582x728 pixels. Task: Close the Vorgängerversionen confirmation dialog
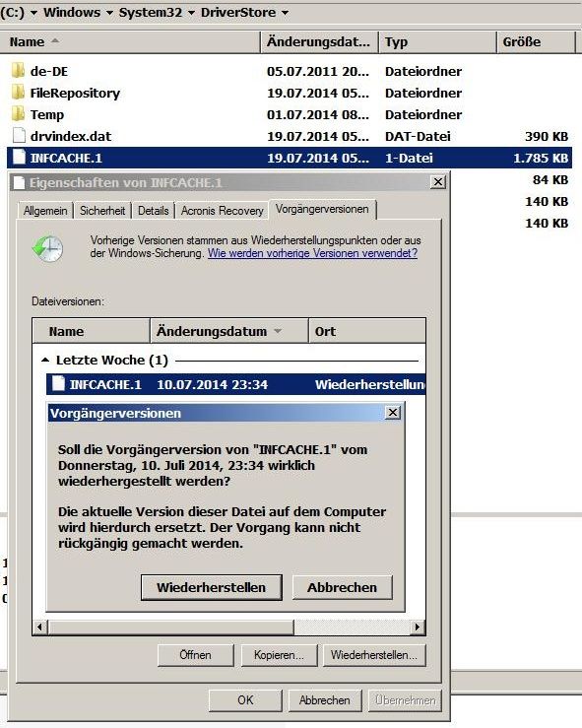pyautogui.click(x=393, y=413)
